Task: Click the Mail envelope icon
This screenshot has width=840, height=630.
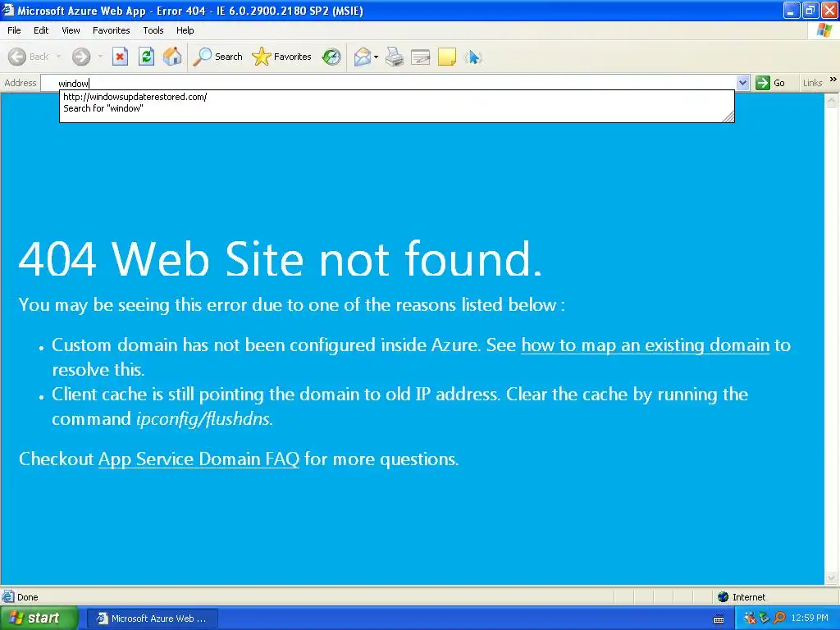Action: [x=362, y=57]
